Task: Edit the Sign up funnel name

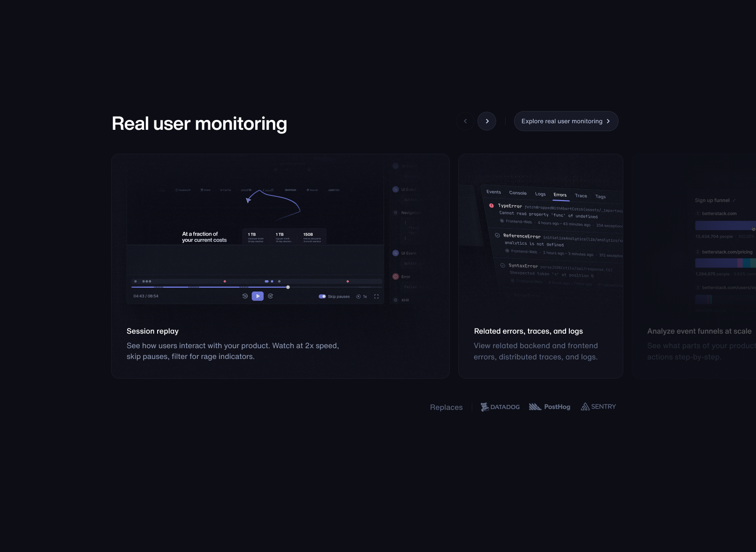Action: pos(734,201)
